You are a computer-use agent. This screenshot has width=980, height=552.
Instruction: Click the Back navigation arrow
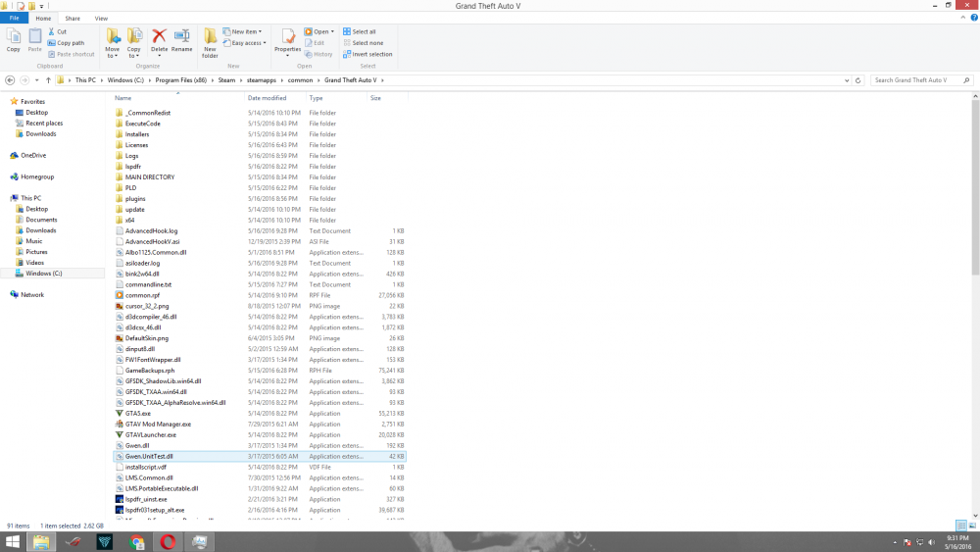10,80
